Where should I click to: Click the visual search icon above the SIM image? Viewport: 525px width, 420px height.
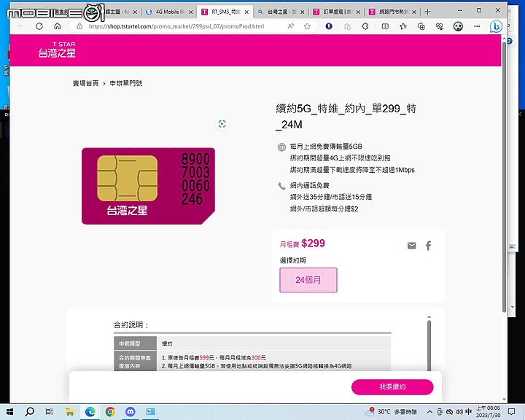click(x=222, y=124)
